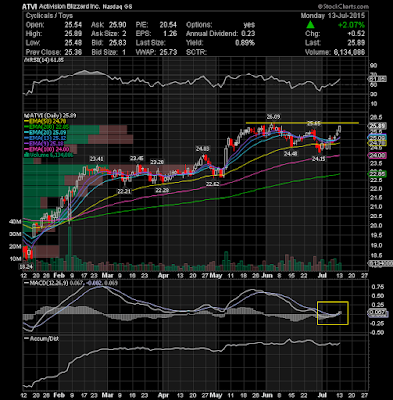Click the Volume legend entry in price panel
This screenshot has width=393, height=400.
pyautogui.click(x=49, y=155)
